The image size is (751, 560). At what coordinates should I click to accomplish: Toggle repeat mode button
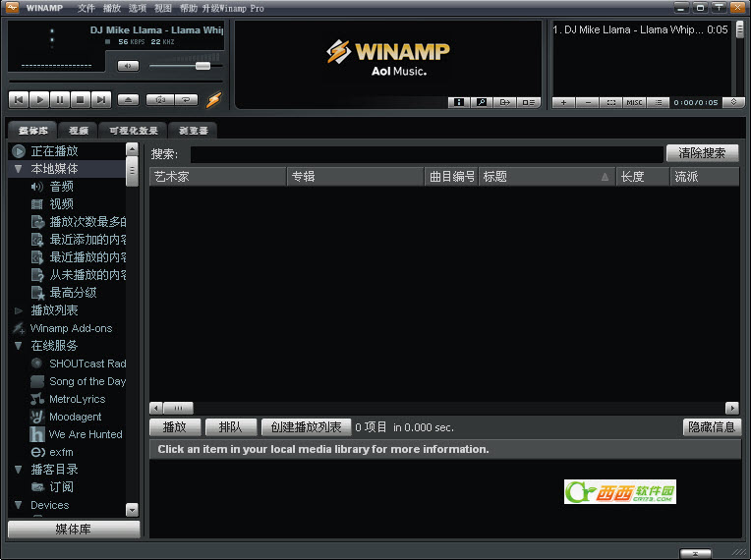186,99
